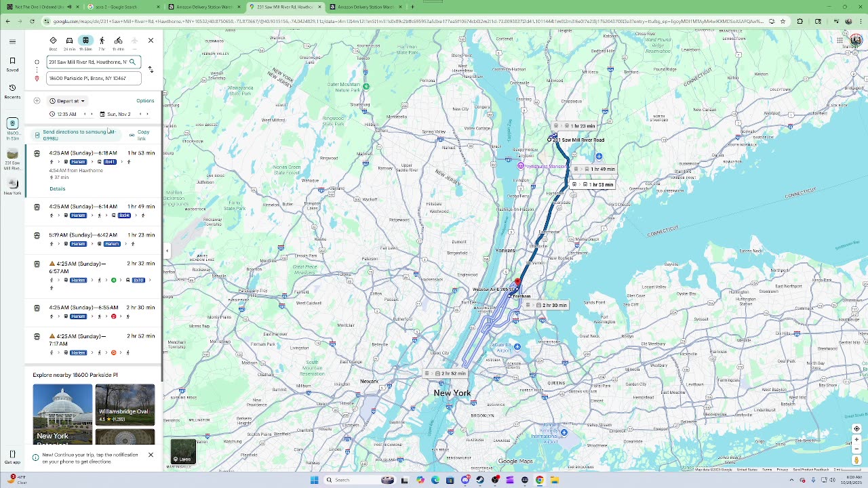868x488 pixels.
Task: Open File Explorer from the taskbar
Action: point(555,480)
